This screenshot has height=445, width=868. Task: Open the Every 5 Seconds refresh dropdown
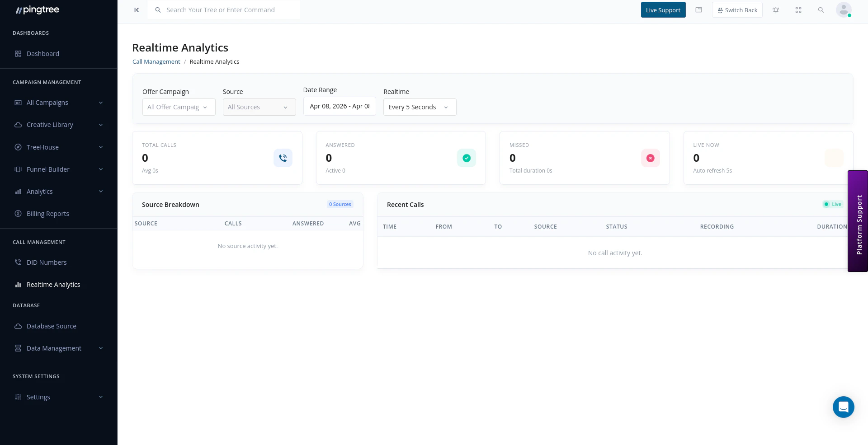(x=419, y=107)
